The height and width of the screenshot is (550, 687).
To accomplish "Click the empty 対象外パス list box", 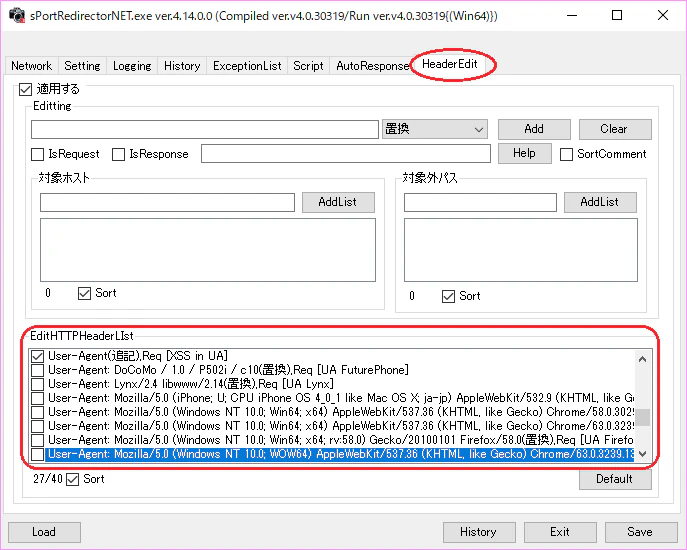I will [x=521, y=250].
